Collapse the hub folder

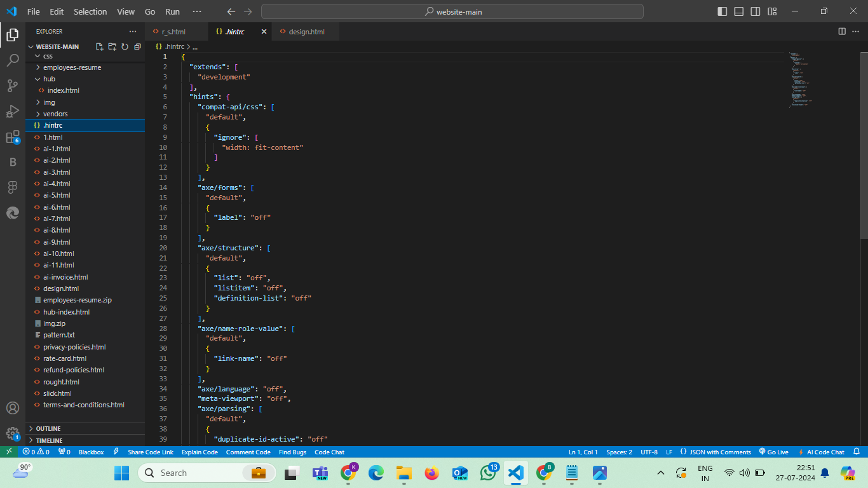49,79
